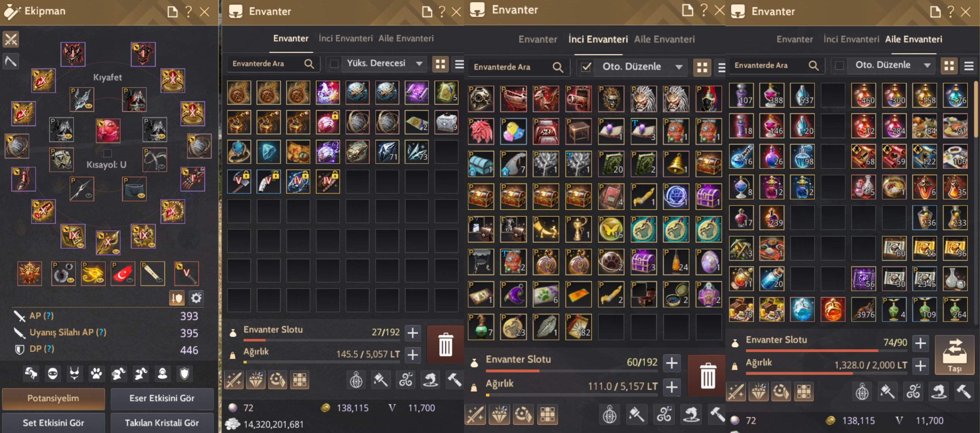
Task: Click the Potansiyelim button
Action: (x=53, y=398)
